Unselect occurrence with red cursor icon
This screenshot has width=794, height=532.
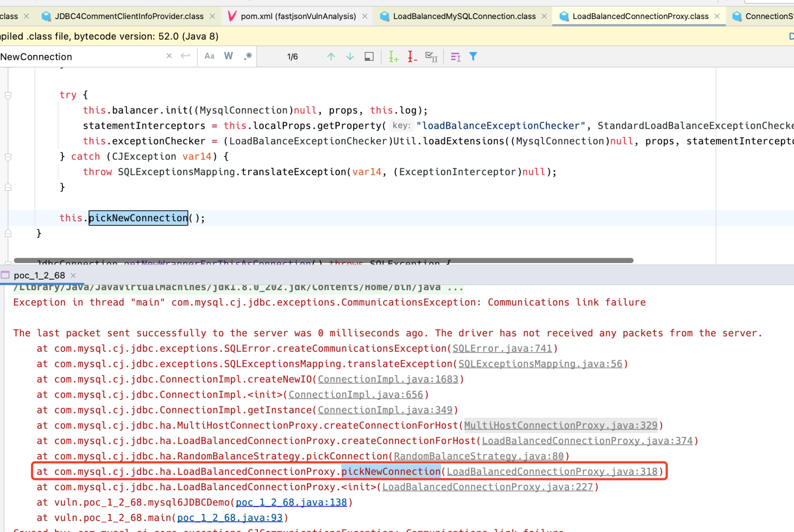[412, 57]
